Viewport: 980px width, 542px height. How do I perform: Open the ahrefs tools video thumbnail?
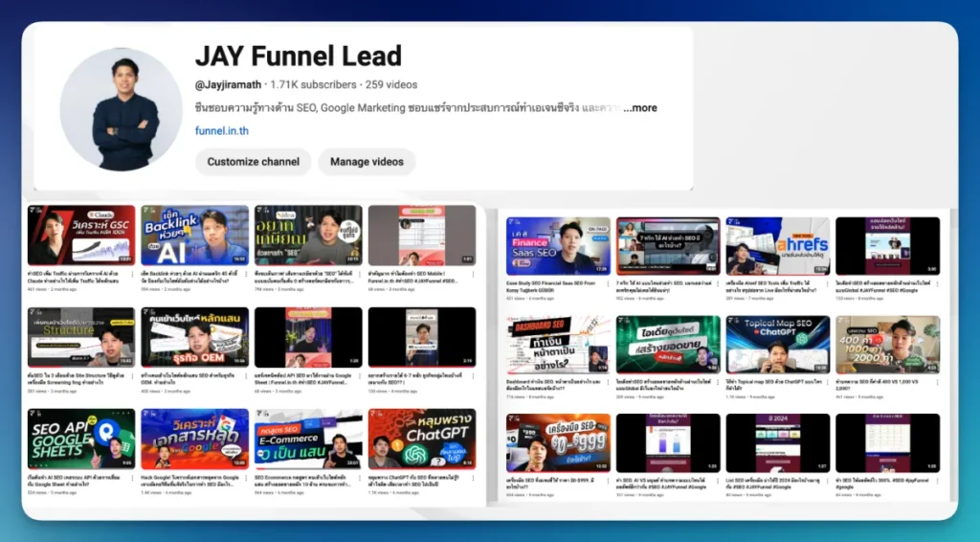tap(778, 246)
